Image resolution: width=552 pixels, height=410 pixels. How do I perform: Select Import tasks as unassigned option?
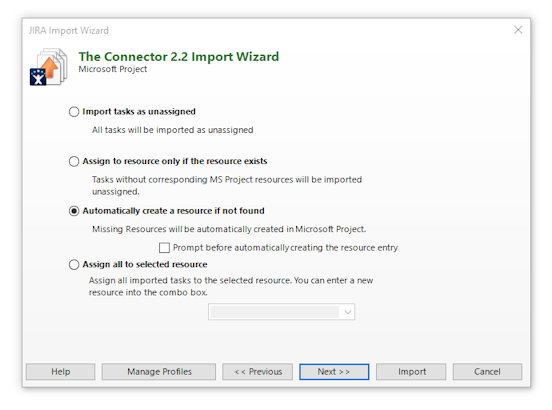pyautogui.click(x=74, y=112)
